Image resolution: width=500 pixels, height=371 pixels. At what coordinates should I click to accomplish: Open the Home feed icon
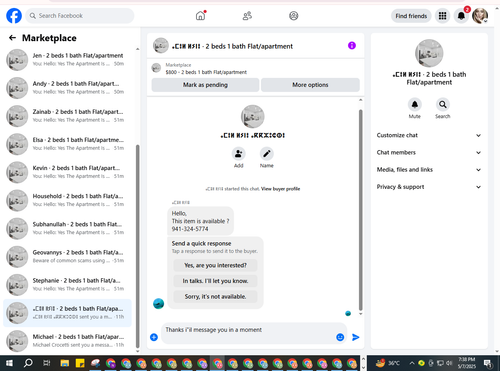(200, 16)
